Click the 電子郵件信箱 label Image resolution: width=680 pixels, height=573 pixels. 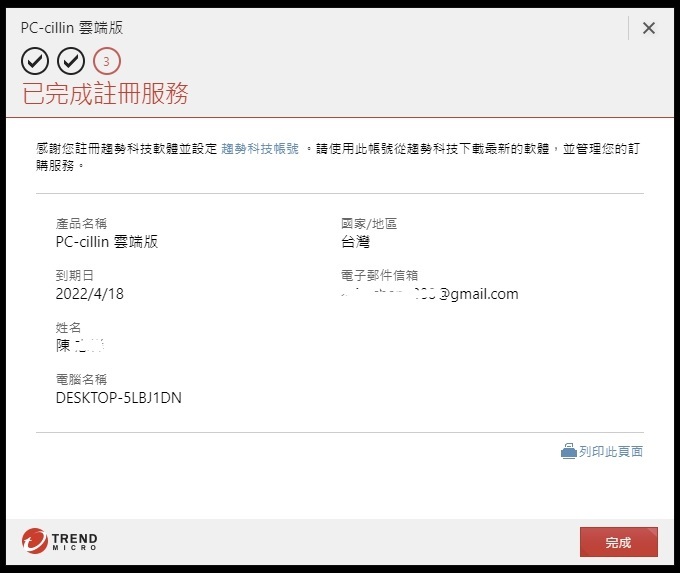click(379, 275)
